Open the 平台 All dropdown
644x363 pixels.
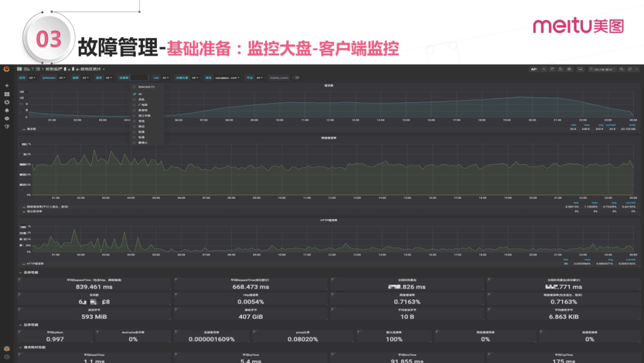259,78
